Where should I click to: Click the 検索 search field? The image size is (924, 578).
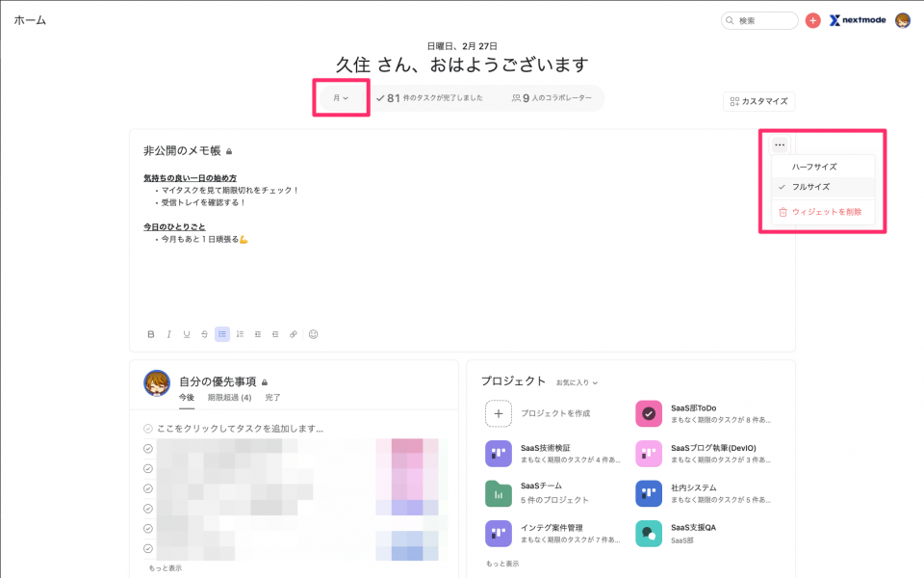[x=759, y=19]
